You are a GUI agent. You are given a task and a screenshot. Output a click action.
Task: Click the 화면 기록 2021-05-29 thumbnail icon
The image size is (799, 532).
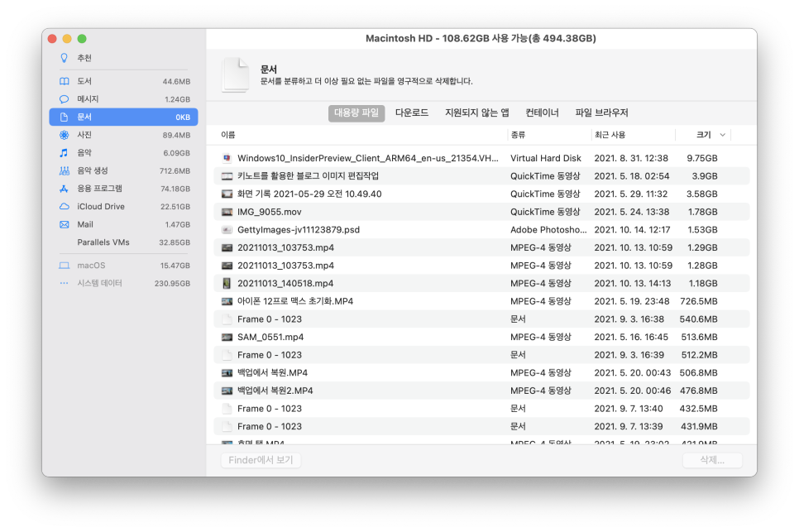227,194
